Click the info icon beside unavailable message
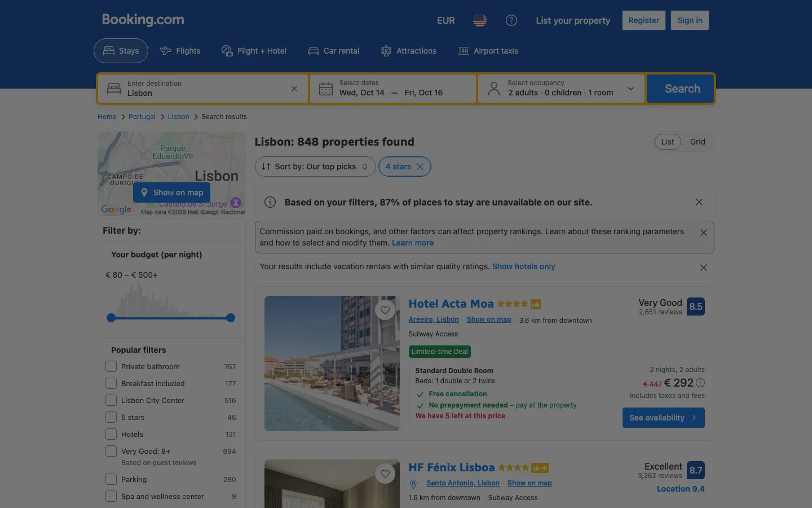This screenshot has width=812, height=508. coord(270,202)
